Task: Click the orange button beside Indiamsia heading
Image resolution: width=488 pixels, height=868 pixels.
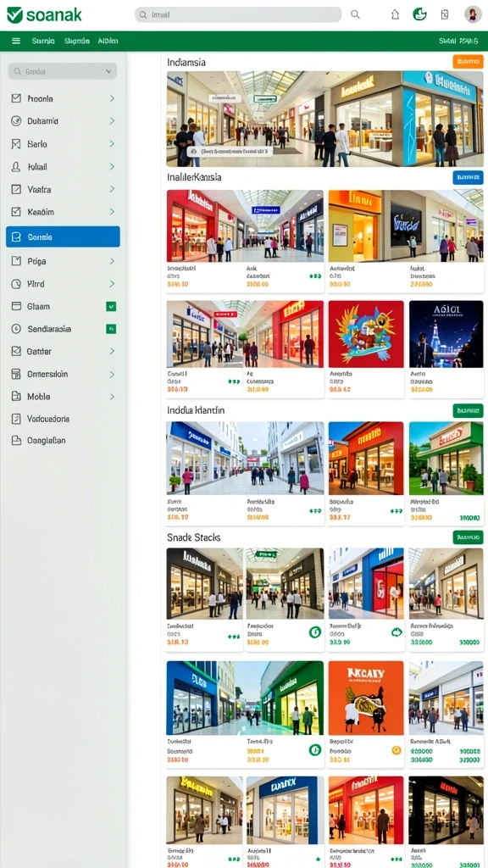Action: (468, 61)
